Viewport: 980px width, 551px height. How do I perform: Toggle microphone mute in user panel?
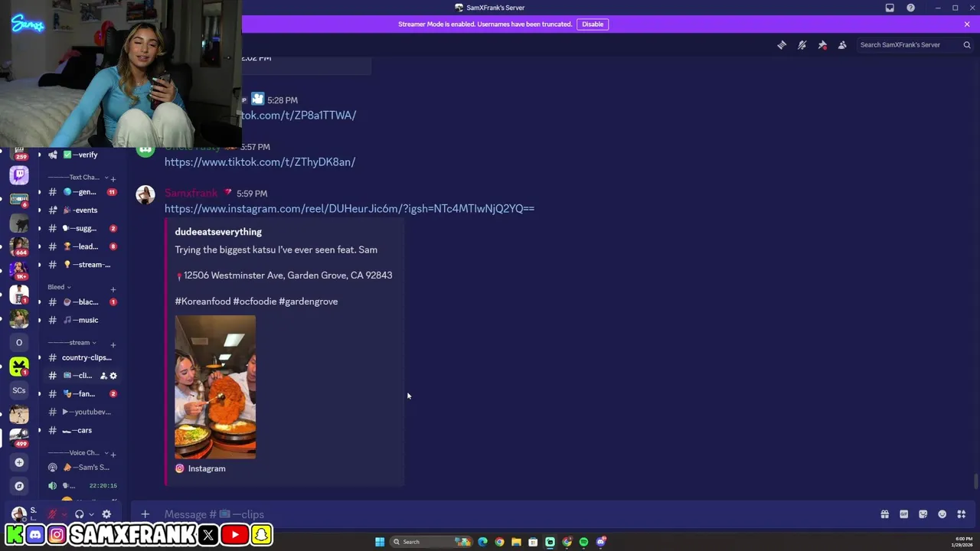(52, 514)
